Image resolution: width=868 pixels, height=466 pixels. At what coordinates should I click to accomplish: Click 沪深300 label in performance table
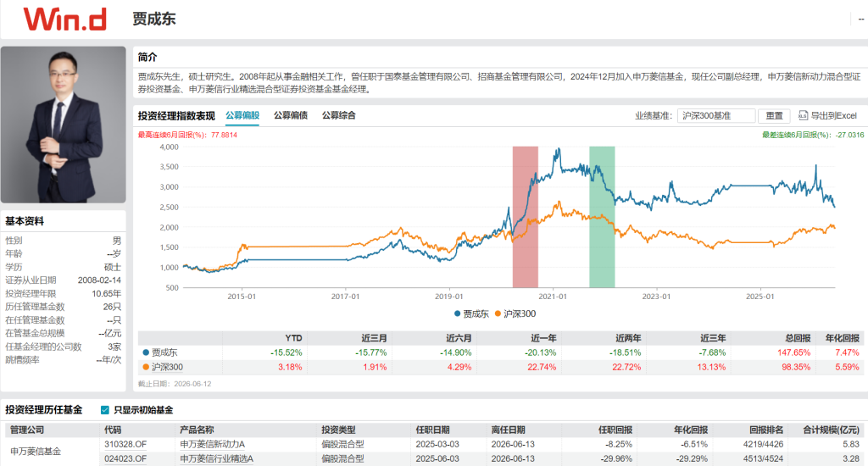click(167, 367)
